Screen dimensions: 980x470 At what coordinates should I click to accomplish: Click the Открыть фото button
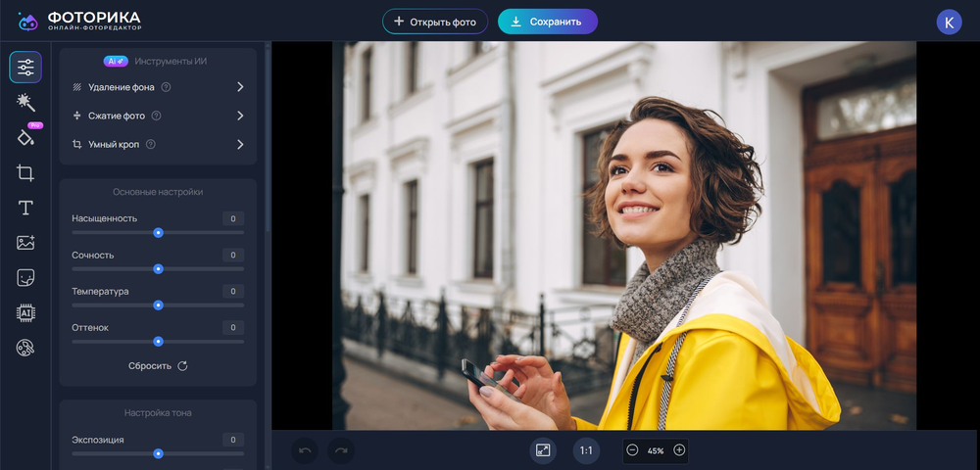435,22
